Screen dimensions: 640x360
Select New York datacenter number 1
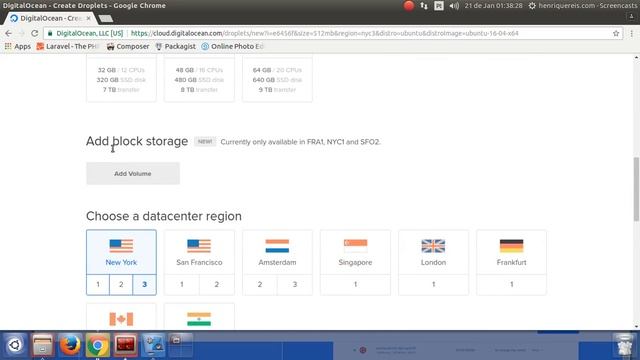tap(98, 284)
